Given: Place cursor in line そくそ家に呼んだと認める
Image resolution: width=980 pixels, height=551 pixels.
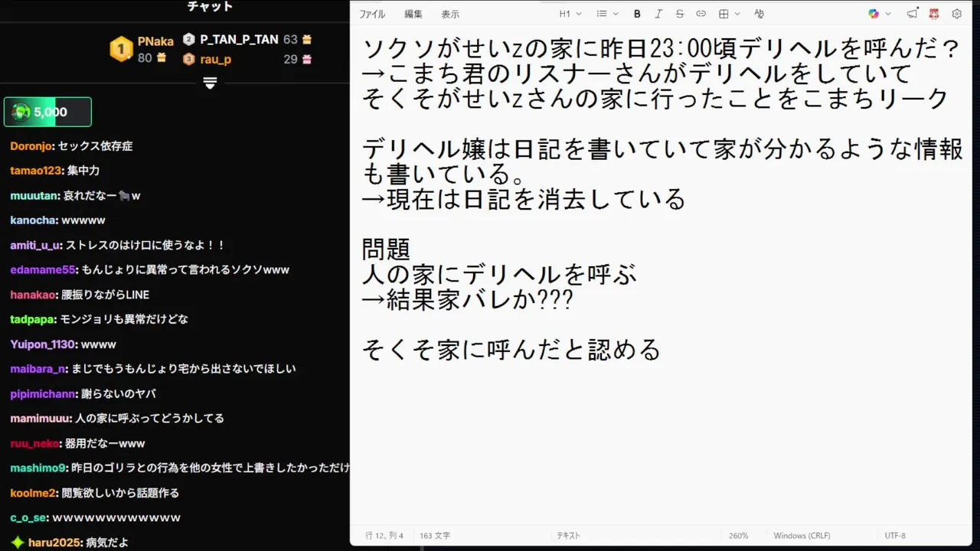Looking at the screenshot, I should click(511, 350).
